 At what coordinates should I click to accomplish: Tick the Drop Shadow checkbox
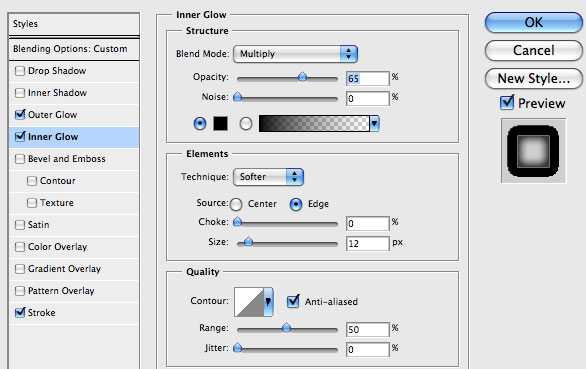pyautogui.click(x=20, y=71)
